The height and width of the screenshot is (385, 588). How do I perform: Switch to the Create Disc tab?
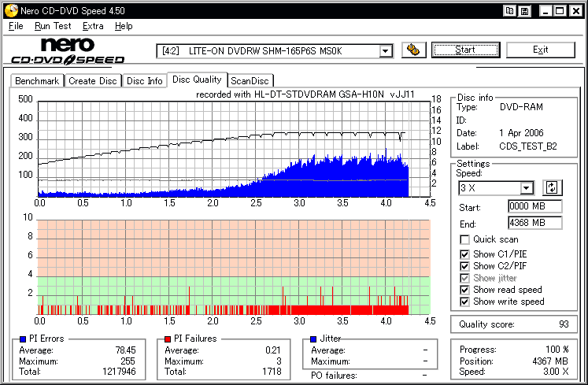tap(93, 81)
